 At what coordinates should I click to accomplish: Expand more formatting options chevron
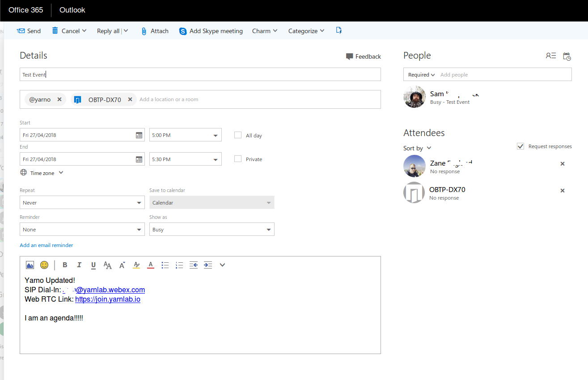pos(222,265)
